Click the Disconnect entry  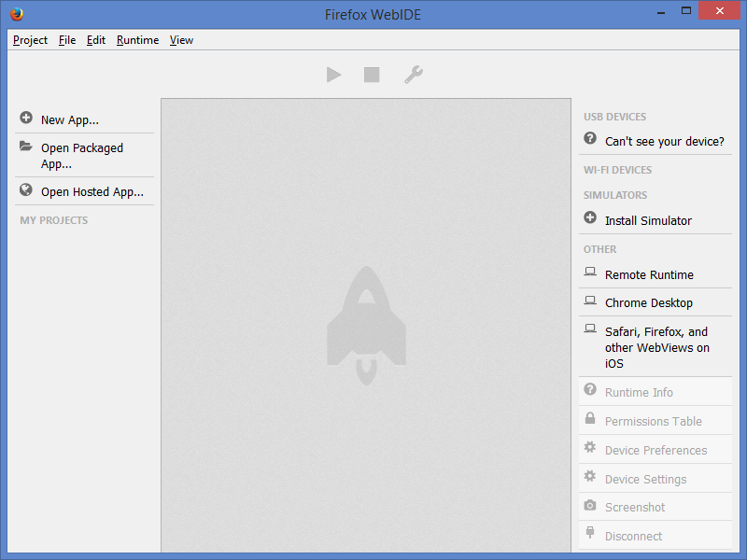click(x=655, y=536)
